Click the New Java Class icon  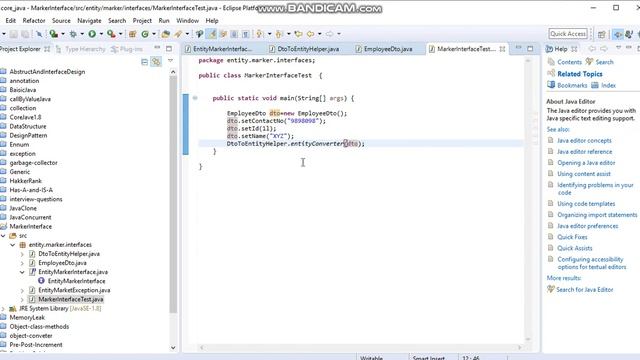click(145, 34)
